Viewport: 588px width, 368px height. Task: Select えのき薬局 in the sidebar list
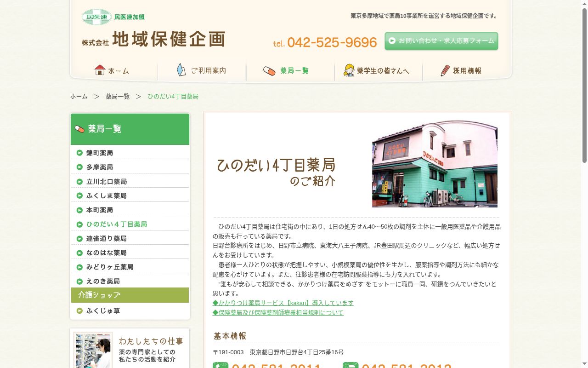130,281
